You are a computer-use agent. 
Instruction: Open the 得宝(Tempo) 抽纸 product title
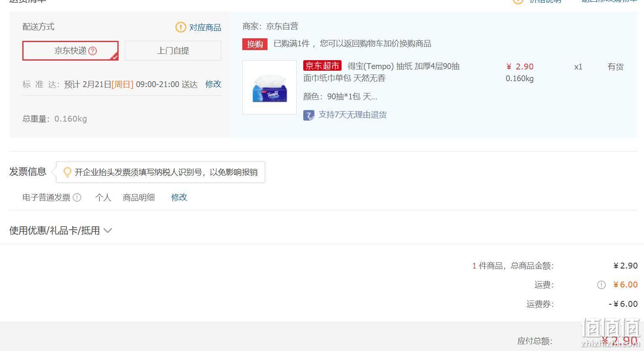381,72
